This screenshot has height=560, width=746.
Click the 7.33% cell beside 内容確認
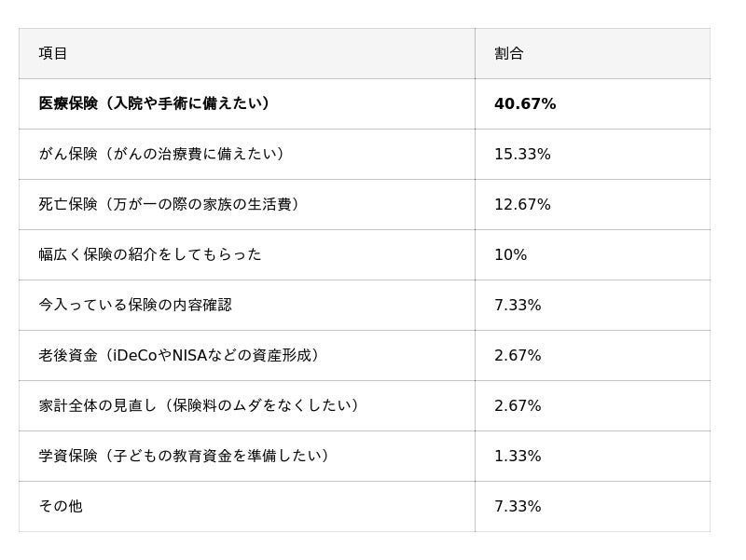click(518, 305)
